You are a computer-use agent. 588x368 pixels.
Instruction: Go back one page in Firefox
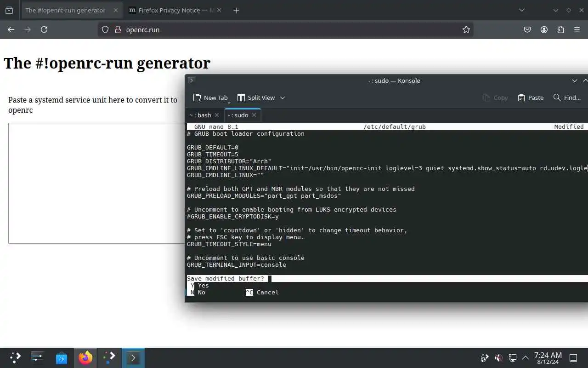(11, 29)
